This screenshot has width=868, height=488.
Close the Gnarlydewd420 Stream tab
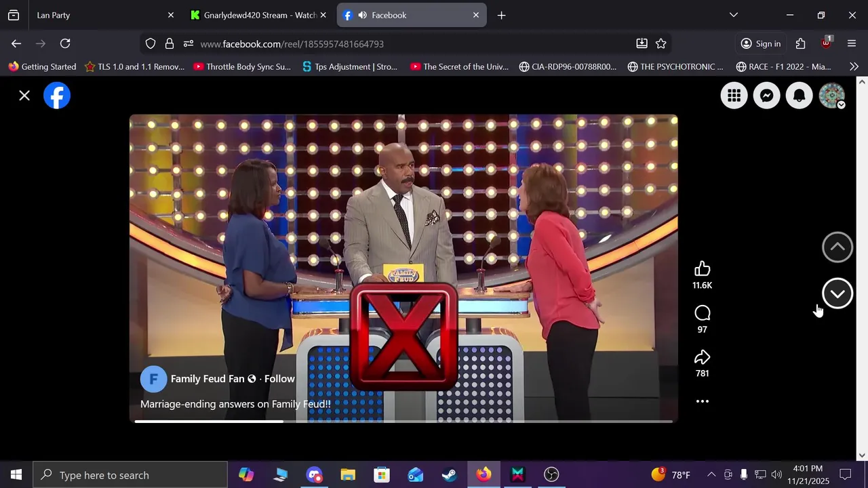point(323,15)
